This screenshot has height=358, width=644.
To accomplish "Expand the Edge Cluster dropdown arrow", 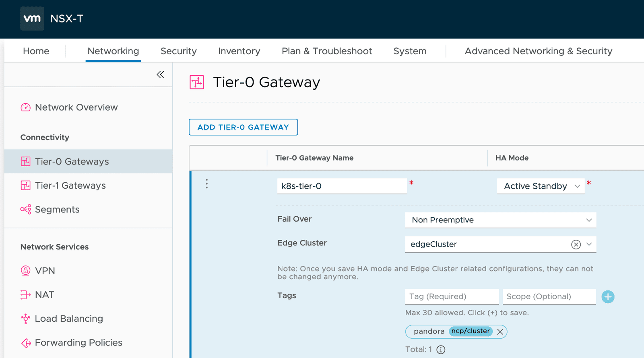I will tap(589, 244).
